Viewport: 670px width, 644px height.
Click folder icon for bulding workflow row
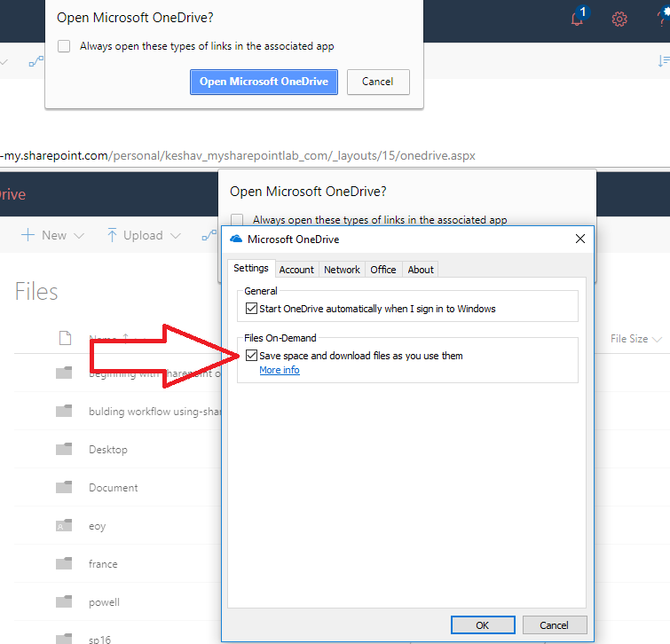pos(64,411)
